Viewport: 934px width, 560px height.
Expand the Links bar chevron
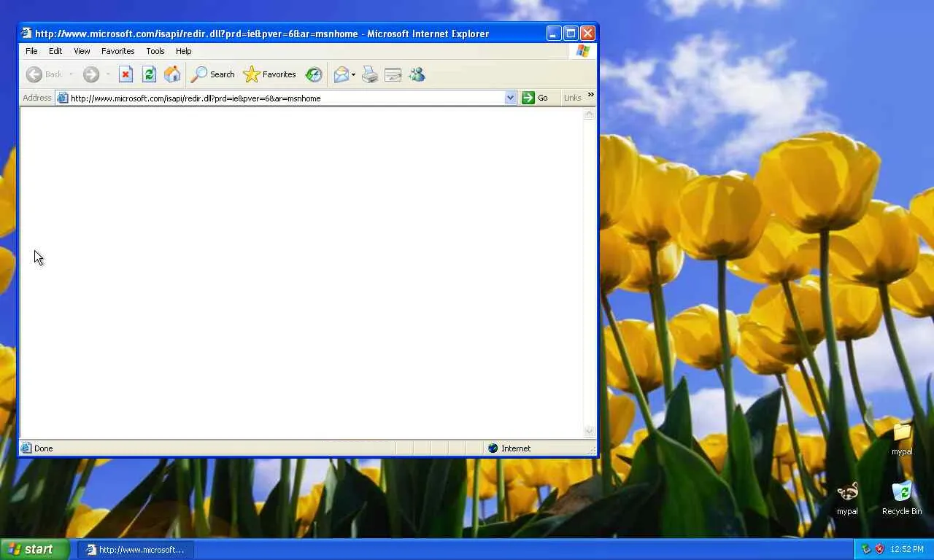pos(590,95)
